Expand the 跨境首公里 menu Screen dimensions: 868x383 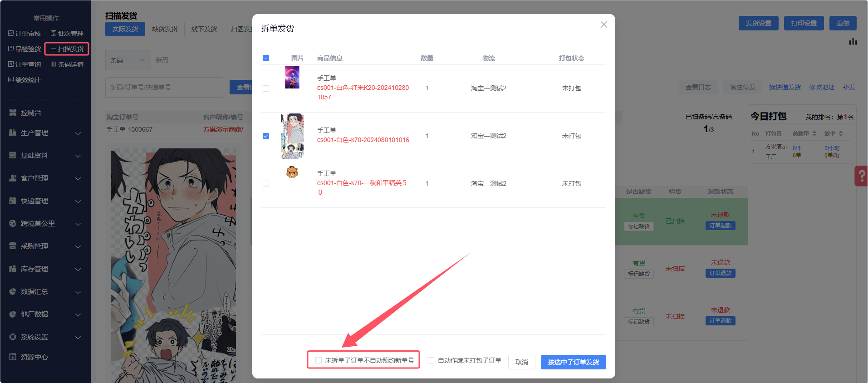tap(78, 224)
